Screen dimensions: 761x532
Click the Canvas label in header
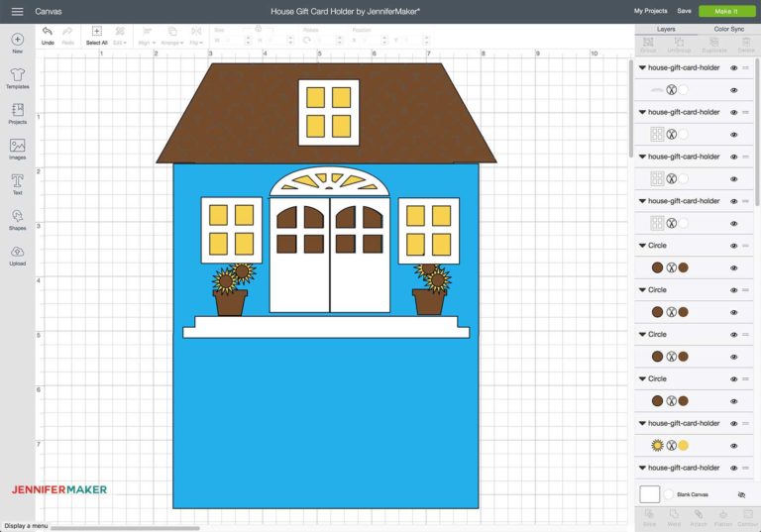[48, 11]
